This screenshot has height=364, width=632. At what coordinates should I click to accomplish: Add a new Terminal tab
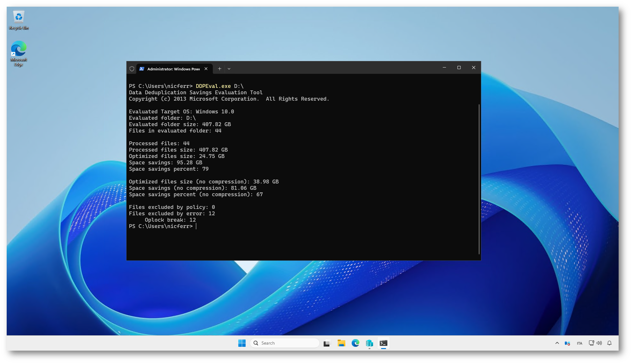pos(219,68)
